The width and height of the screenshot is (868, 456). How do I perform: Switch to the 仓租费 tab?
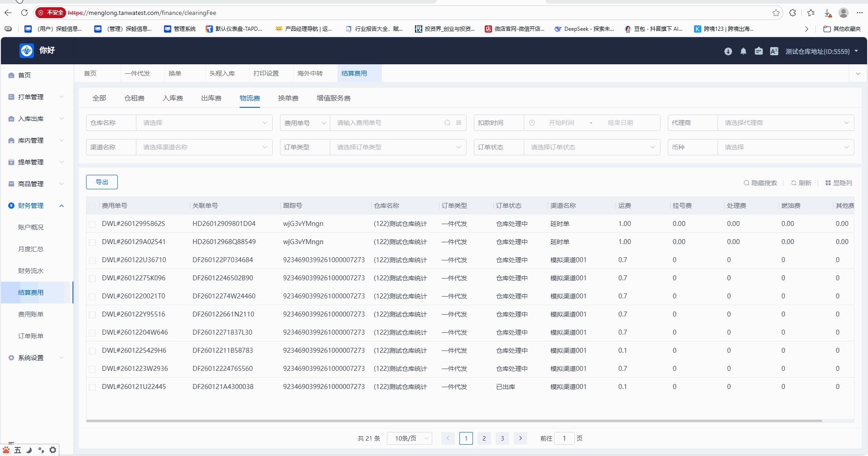pos(134,98)
